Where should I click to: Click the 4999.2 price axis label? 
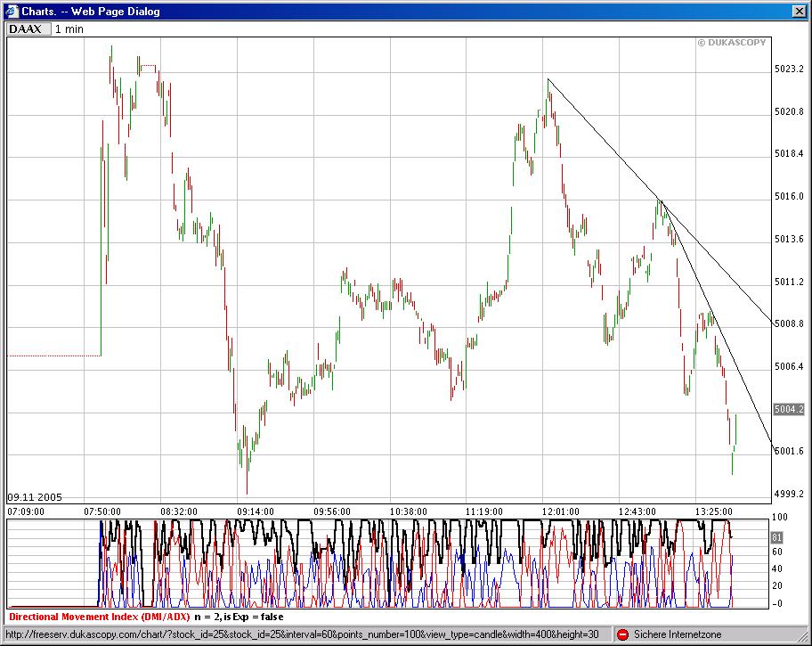point(789,495)
